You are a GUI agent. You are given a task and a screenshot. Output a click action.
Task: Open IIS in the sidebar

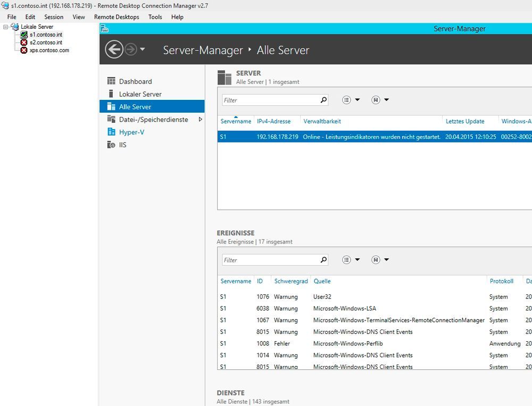122,145
